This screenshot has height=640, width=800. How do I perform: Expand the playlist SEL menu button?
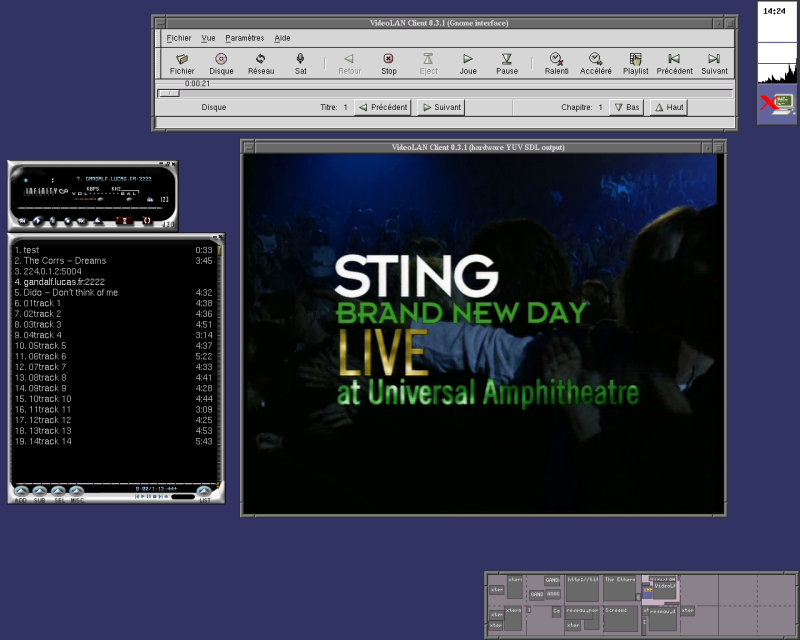coord(58,491)
